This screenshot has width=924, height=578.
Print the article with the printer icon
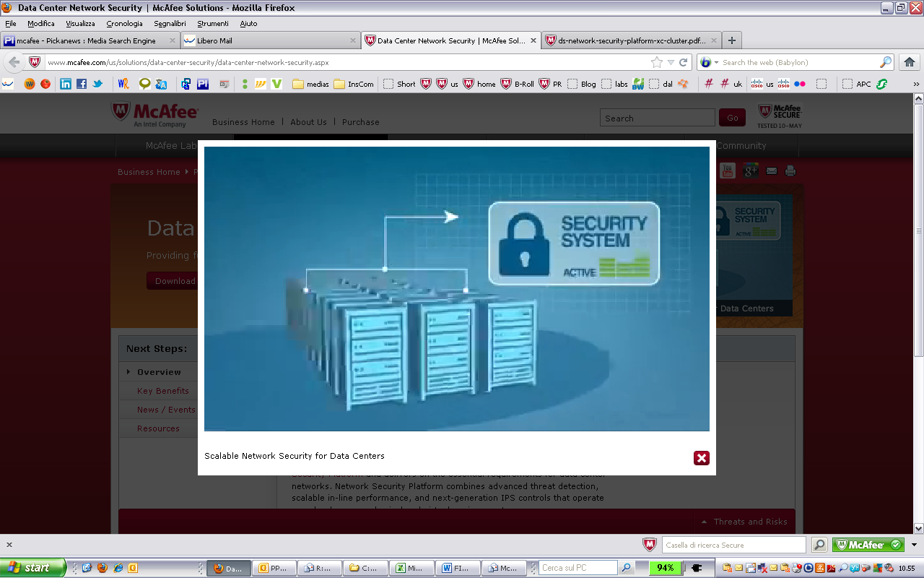[790, 171]
